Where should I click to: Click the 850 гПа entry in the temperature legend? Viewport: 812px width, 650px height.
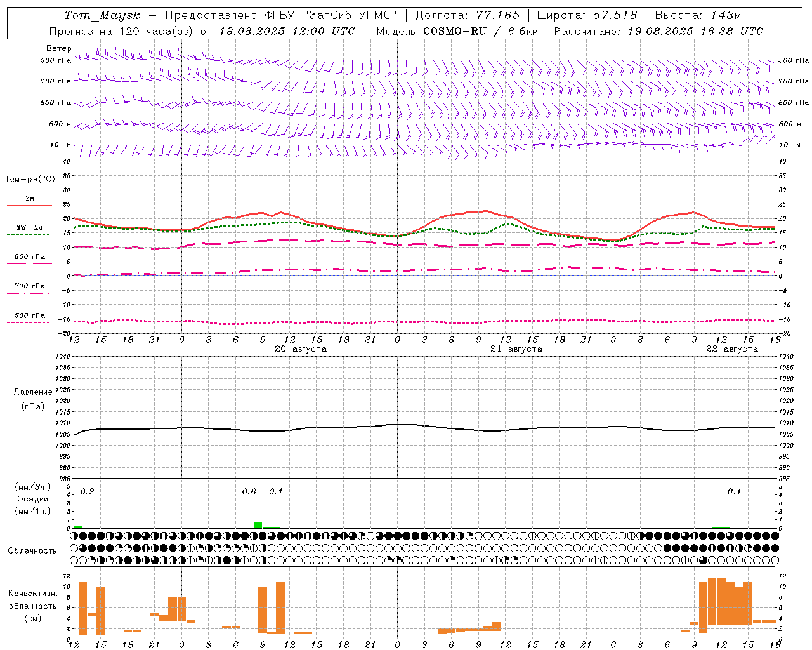tap(30, 257)
